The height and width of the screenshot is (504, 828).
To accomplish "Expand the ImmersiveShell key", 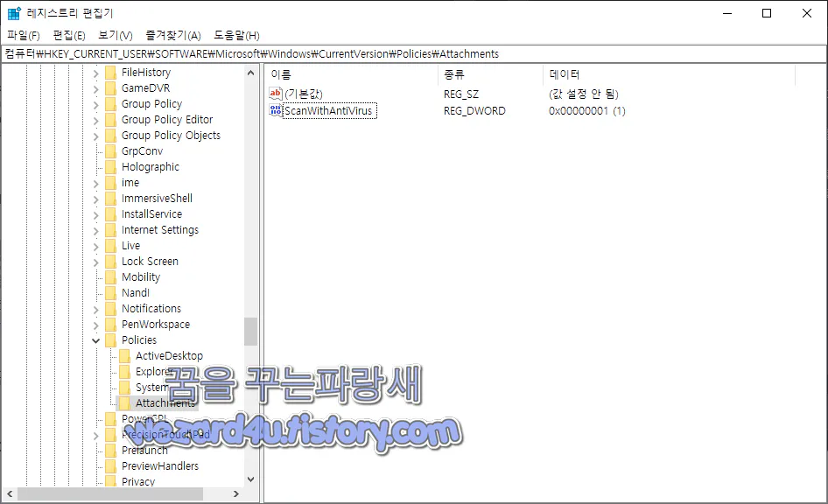I will click(x=95, y=199).
